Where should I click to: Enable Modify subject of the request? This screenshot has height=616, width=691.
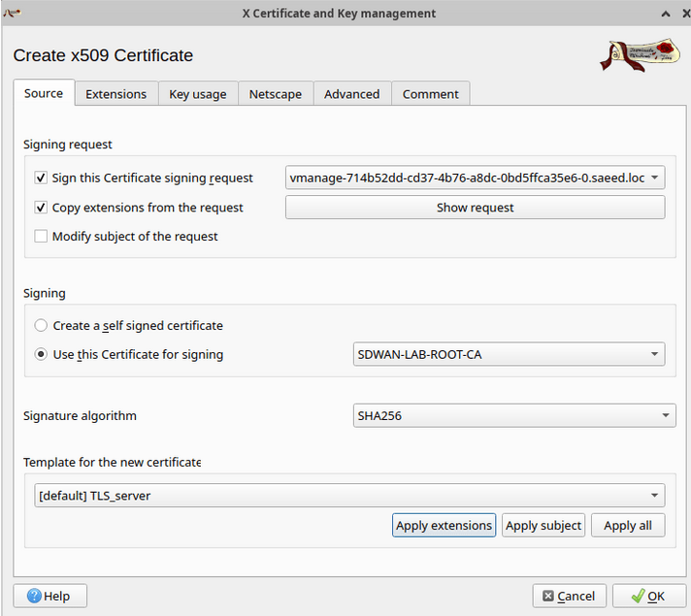41,236
